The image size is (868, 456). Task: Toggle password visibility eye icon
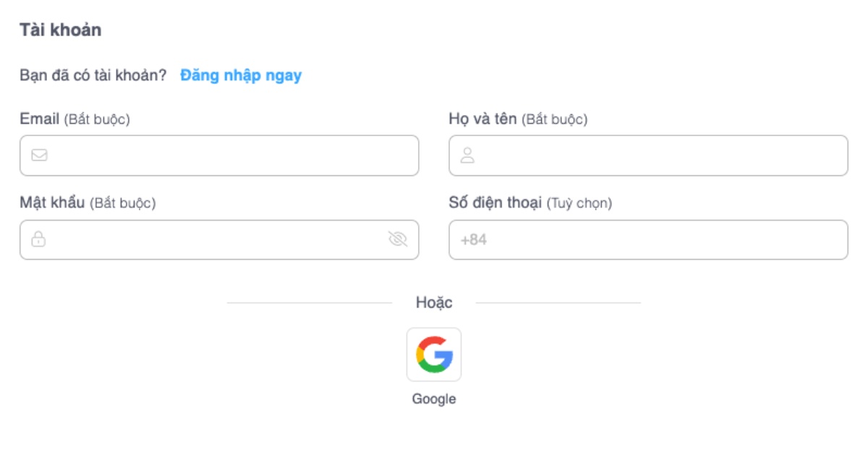click(398, 239)
